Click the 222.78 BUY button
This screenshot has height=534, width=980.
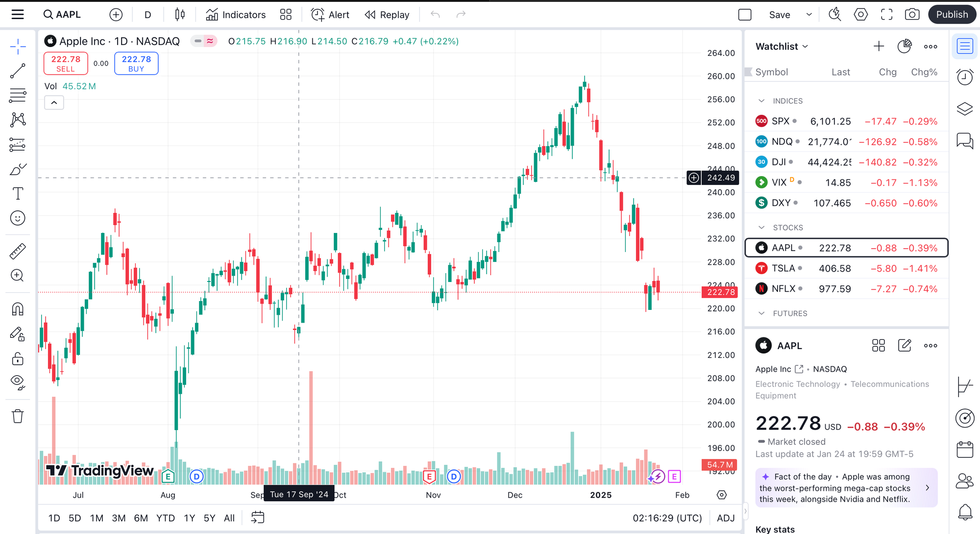point(136,63)
